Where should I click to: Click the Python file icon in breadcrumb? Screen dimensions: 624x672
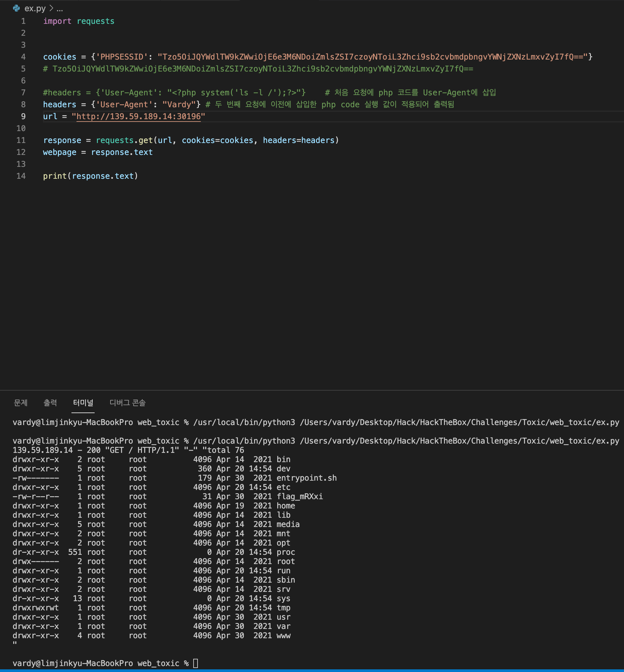(16, 9)
